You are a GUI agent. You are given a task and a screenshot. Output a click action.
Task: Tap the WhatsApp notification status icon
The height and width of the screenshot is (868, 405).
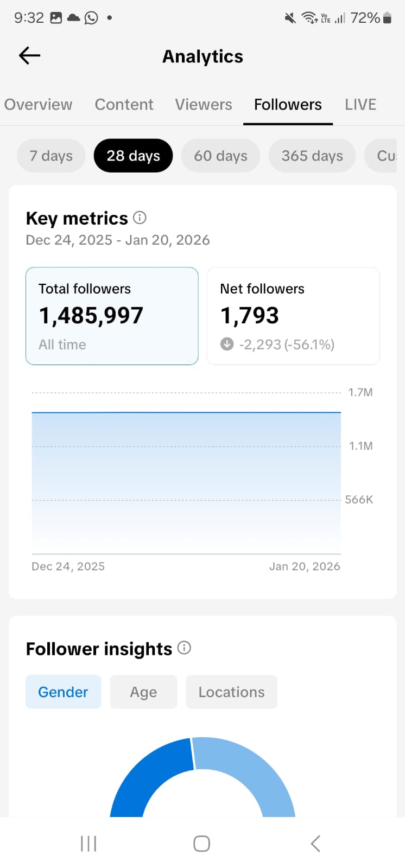[x=91, y=18]
